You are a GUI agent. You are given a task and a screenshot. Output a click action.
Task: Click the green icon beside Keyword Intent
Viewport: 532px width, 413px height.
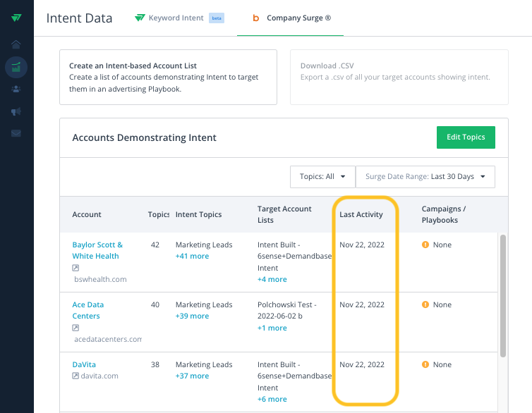[140, 18]
